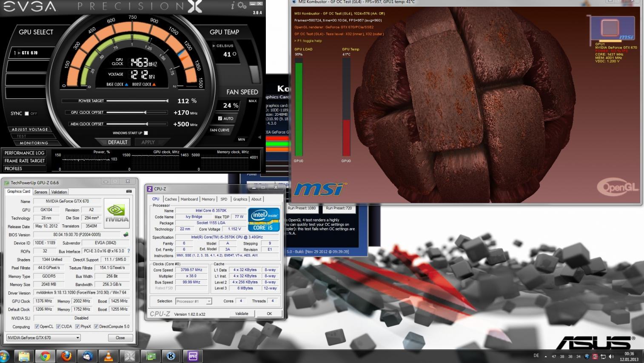
Task: Open PROFILES in Precision X
Action: click(x=24, y=169)
